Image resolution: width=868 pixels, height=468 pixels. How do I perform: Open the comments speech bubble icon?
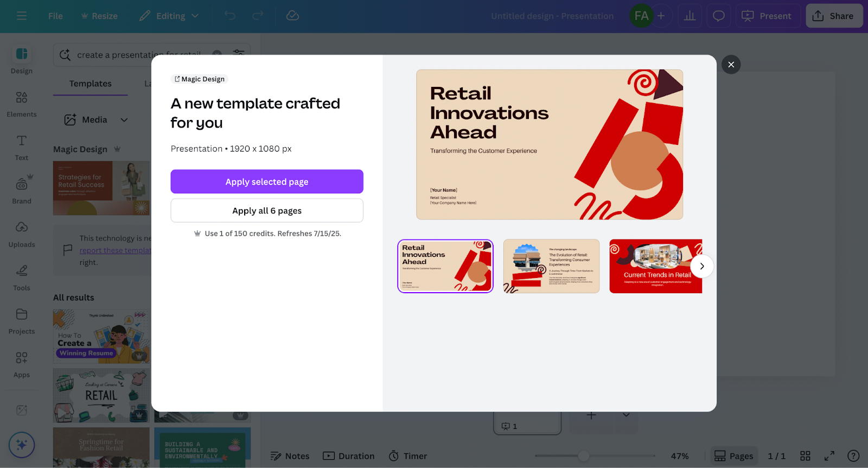[x=718, y=16]
